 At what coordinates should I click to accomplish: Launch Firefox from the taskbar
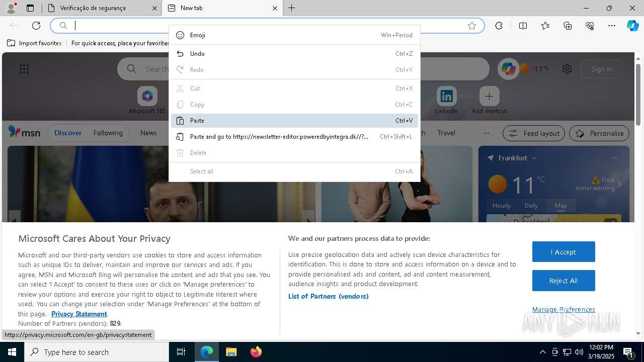256,352
